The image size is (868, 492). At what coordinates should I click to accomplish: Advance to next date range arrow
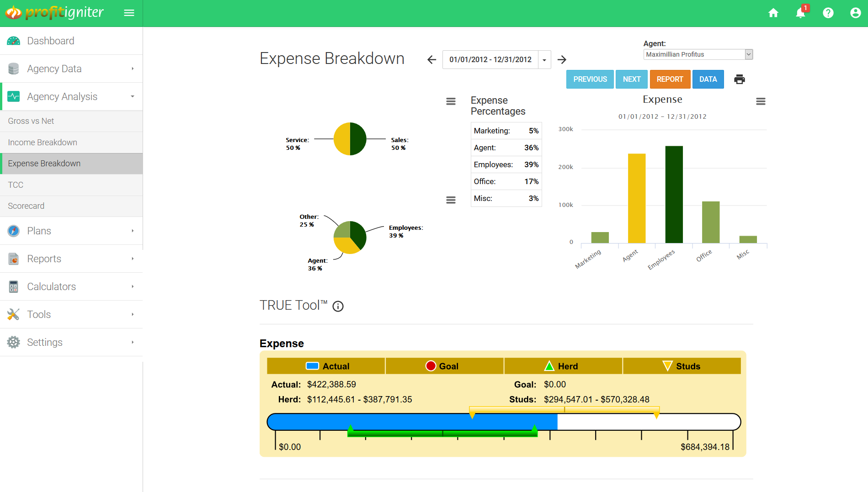[562, 60]
